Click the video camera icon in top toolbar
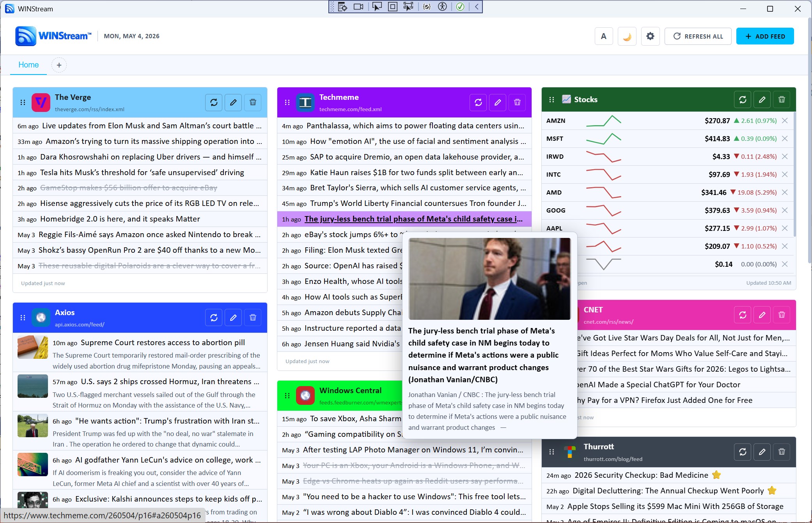The width and height of the screenshot is (812, 523). [x=358, y=7]
